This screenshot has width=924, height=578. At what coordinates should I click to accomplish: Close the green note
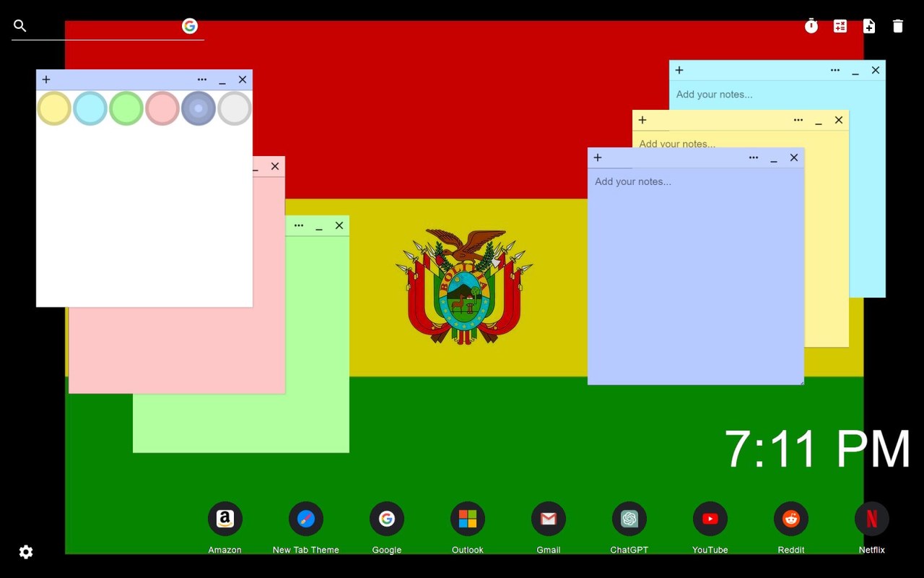339,225
